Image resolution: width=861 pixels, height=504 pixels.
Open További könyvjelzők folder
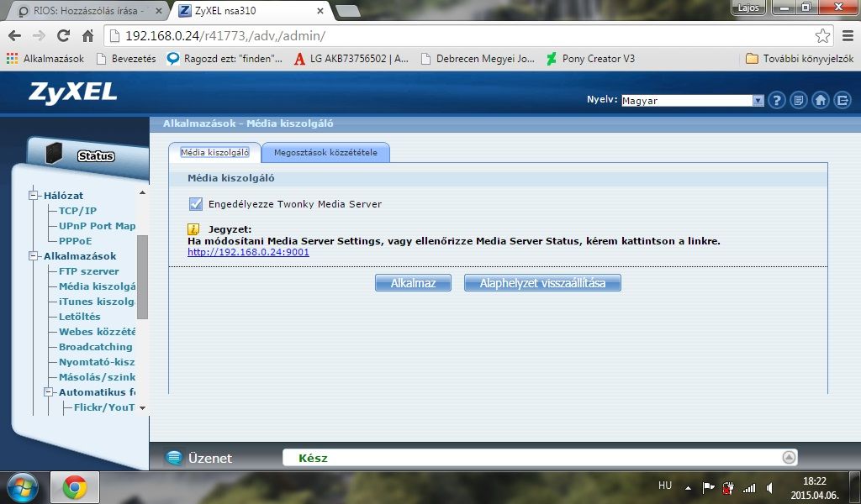point(800,59)
